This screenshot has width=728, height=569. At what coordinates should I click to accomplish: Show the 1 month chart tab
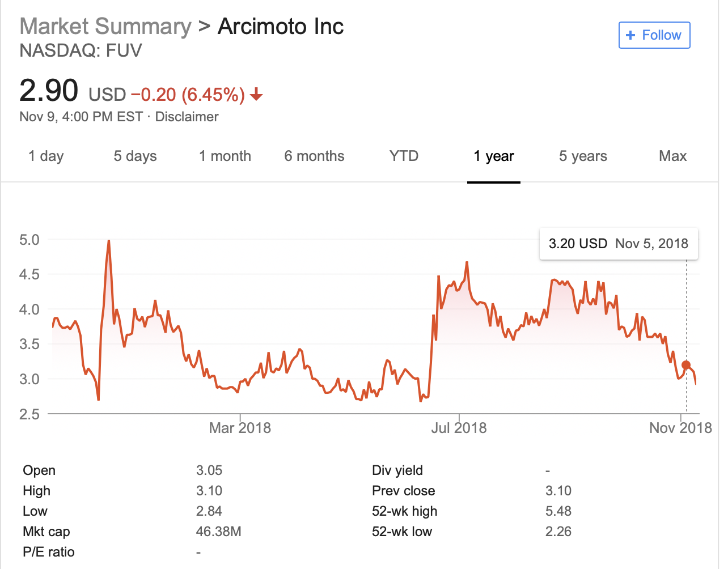(225, 156)
